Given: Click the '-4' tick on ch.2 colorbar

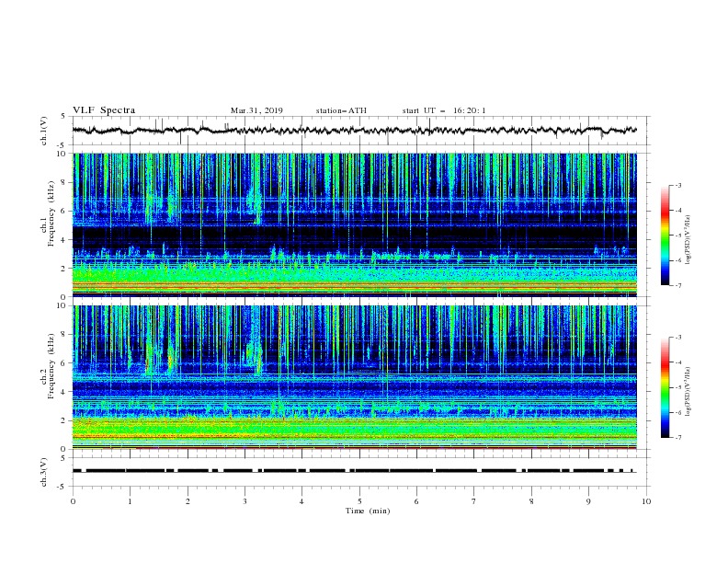Looking at the screenshot, I should pos(677,362).
